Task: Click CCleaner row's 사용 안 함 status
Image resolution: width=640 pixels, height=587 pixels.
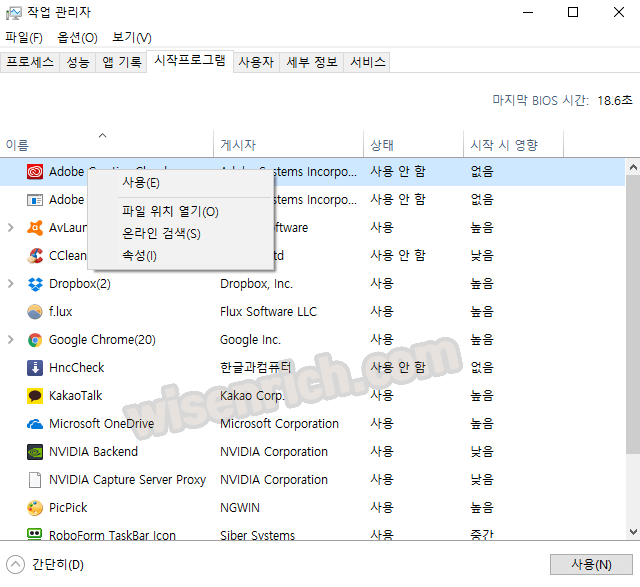Action: (398, 256)
